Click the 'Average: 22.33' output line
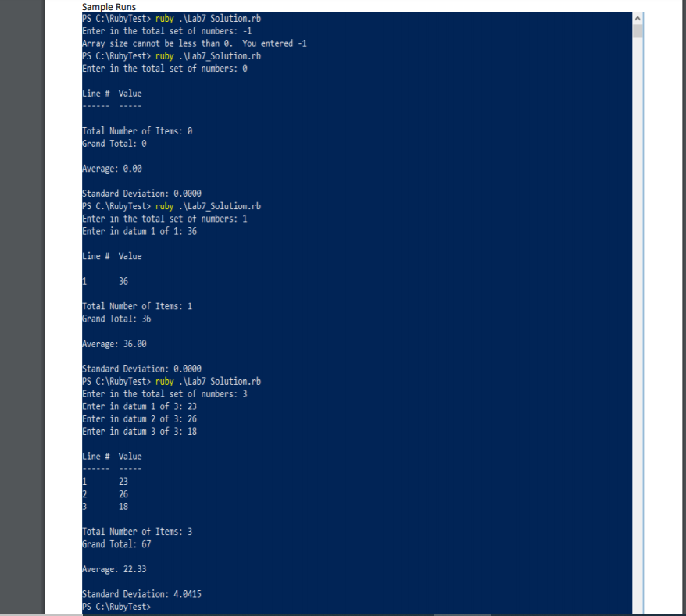The height and width of the screenshot is (616, 686). (x=114, y=570)
